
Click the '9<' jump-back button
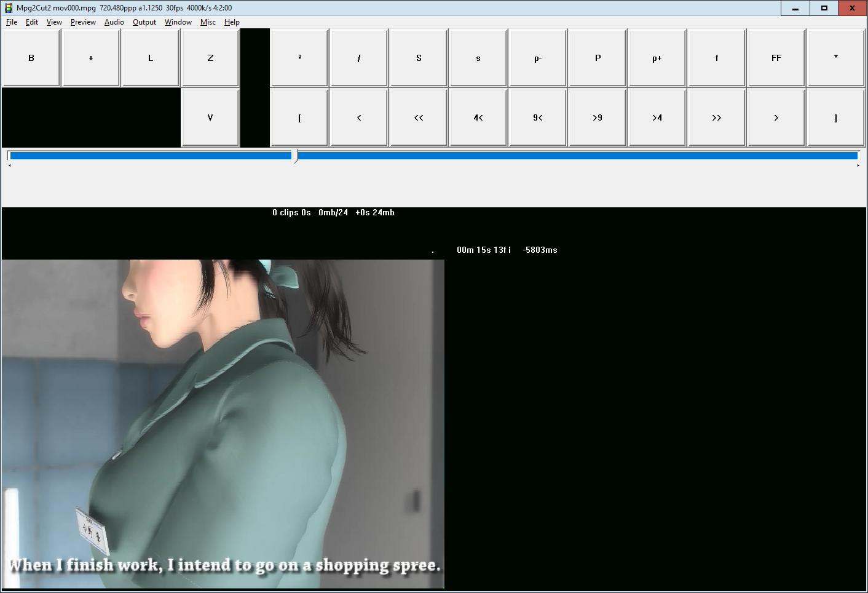(x=538, y=117)
